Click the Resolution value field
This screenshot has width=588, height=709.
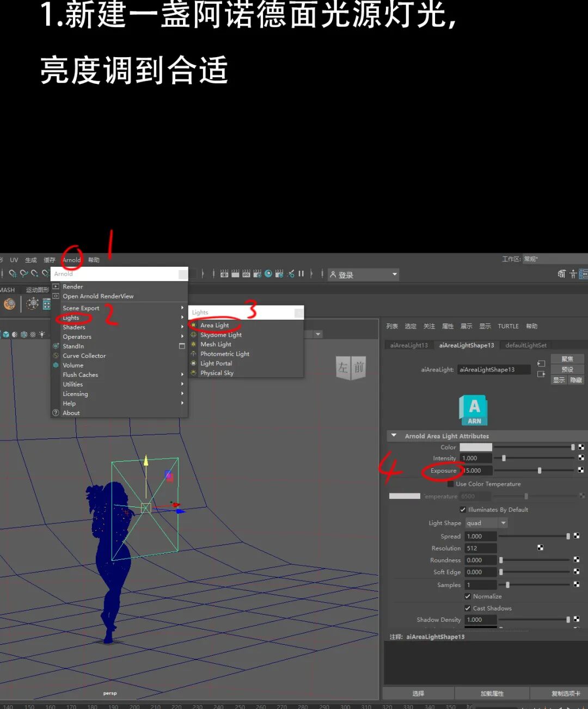pos(481,548)
